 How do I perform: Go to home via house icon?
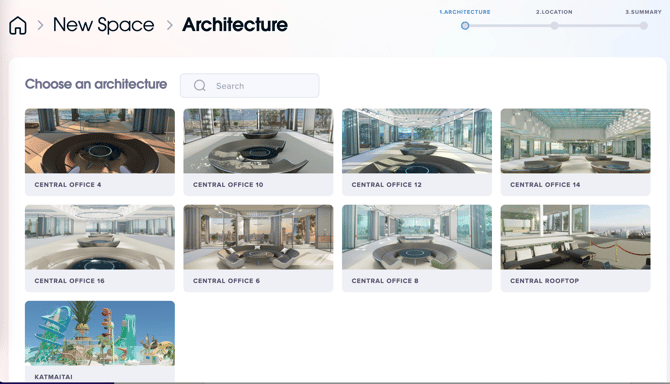pos(18,26)
